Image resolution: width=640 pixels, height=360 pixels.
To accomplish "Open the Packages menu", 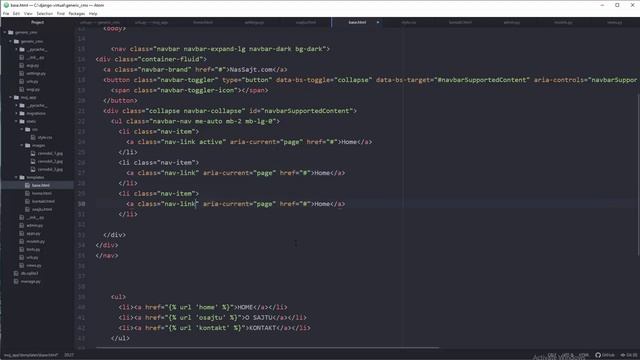I will (77, 13).
